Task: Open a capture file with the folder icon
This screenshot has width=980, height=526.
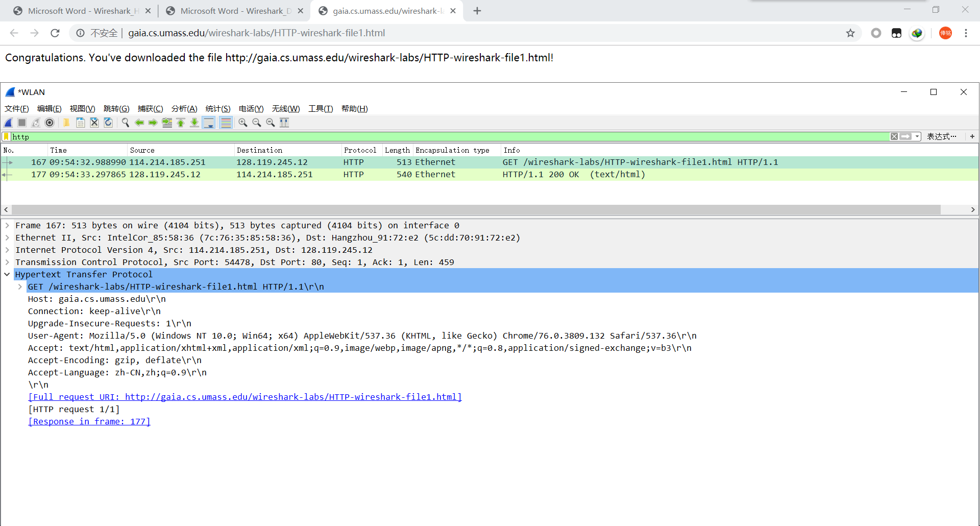Action: tap(66, 123)
